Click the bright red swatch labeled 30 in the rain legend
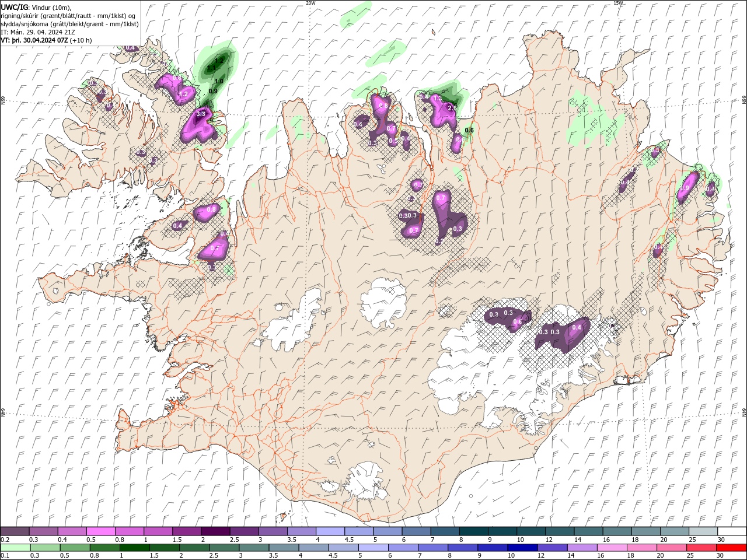Screen dimensions: 747x560 pyautogui.click(x=731, y=548)
